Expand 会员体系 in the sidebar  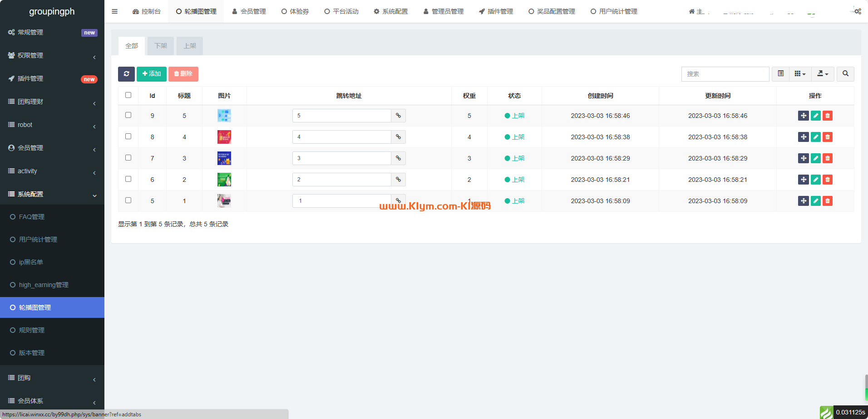click(x=52, y=401)
